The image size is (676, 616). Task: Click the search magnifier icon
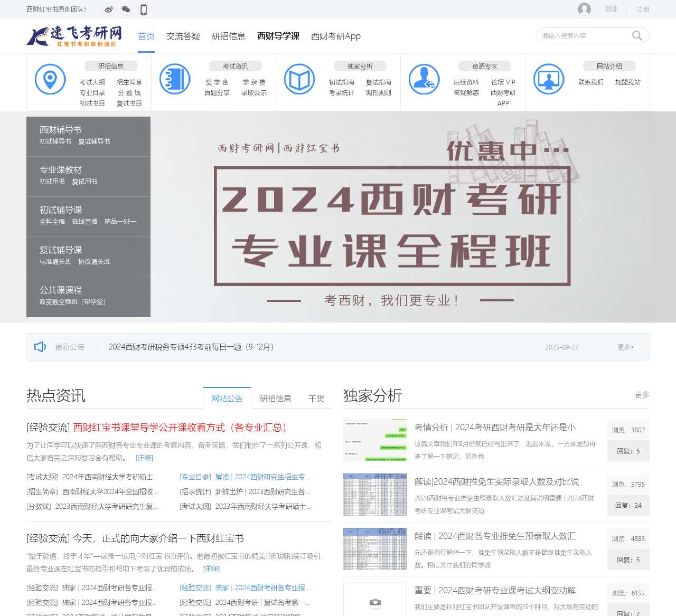tap(637, 35)
